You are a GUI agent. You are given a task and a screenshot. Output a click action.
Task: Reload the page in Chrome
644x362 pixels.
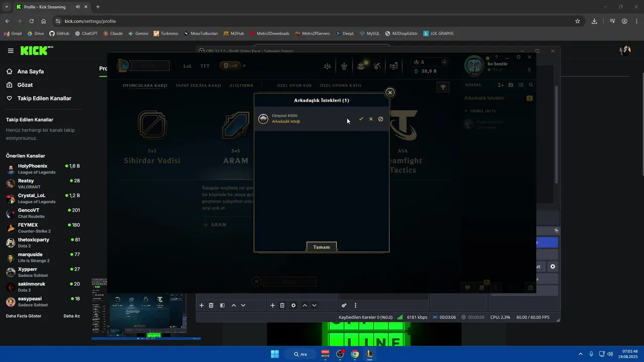(31, 21)
